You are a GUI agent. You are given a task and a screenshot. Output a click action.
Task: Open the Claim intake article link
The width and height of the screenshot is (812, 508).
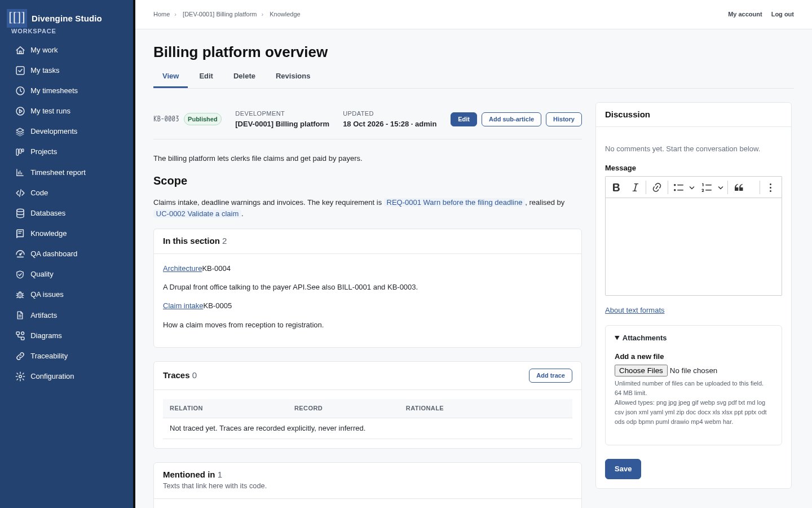point(183,306)
